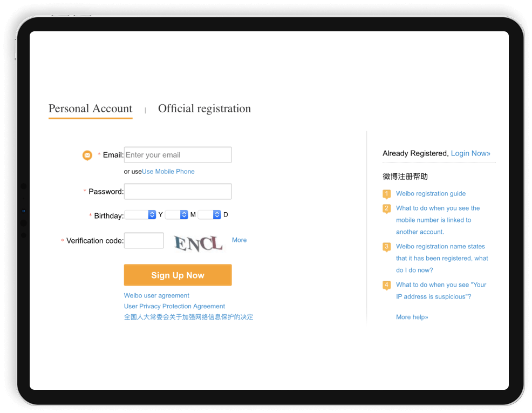Viewport: 532px width, 413px height.
Task: Focus the Verification code input field
Action: pos(144,240)
